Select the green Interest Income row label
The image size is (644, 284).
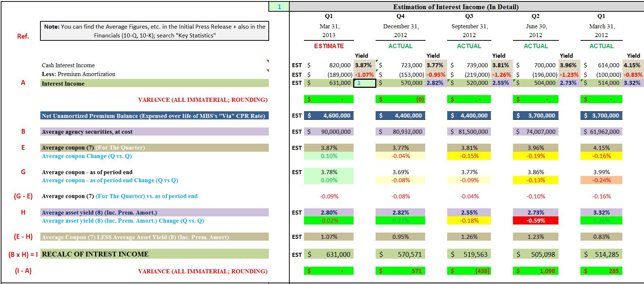pyautogui.click(x=155, y=83)
